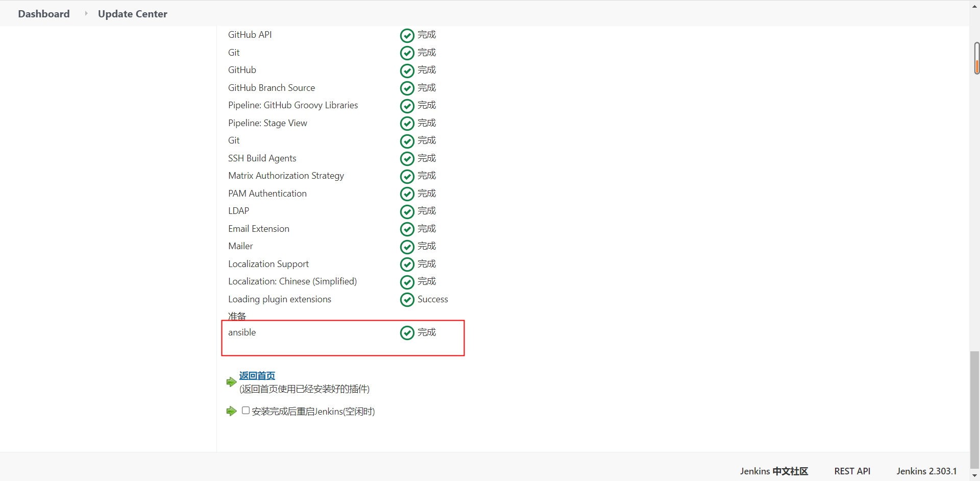Click the Mailer status checkmark icon
The width and height of the screenshot is (980, 481).
pyautogui.click(x=407, y=247)
